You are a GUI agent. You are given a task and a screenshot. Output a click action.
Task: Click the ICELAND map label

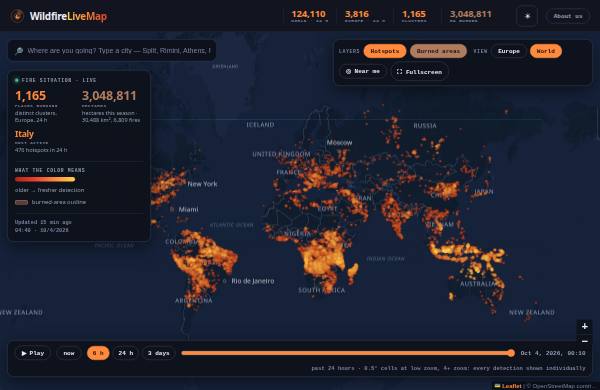(x=260, y=125)
